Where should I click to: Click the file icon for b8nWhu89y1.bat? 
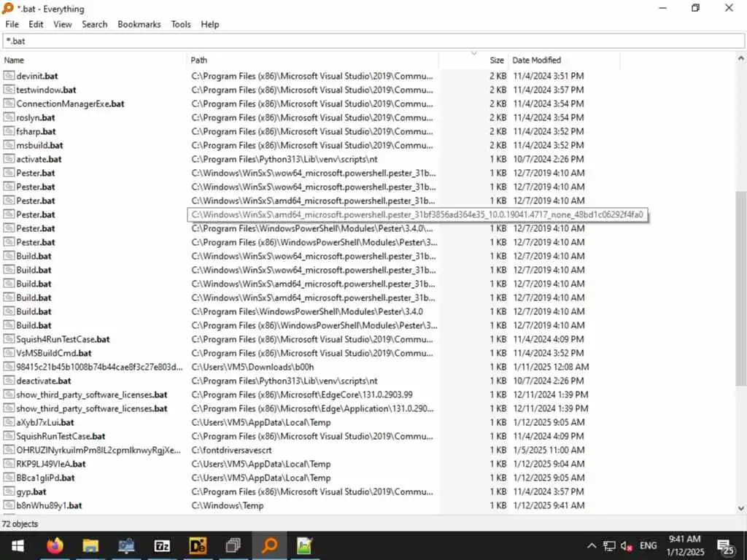(9, 505)
